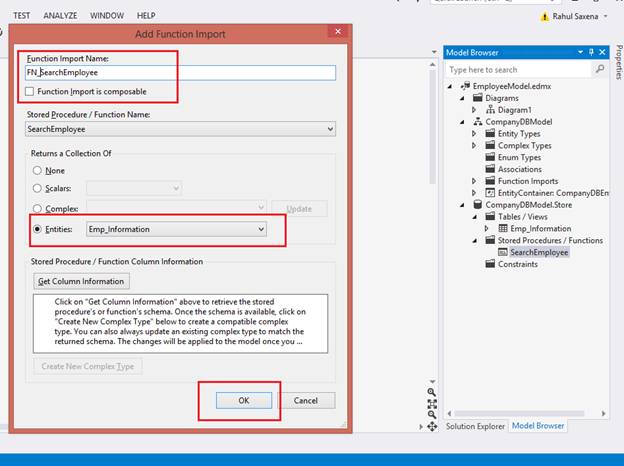The width and height of the screenshot is (624, 466).
Task: Expand the Function Imports tree node
Action: (x=474, y=181)
